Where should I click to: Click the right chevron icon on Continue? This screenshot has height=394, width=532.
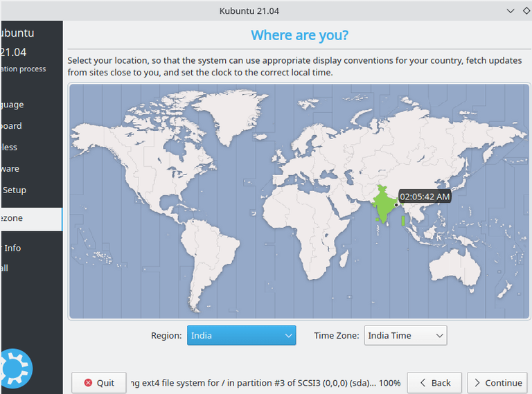pos(477,383)
